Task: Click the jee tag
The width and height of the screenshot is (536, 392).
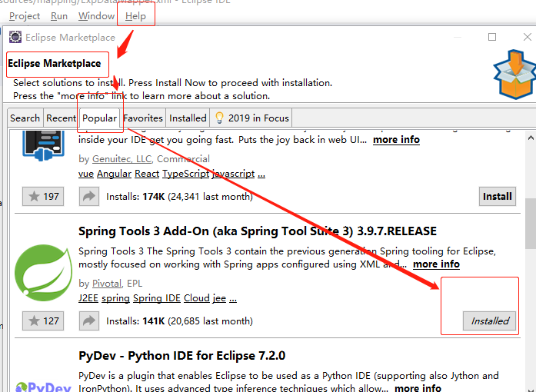Action: (219, 298)
